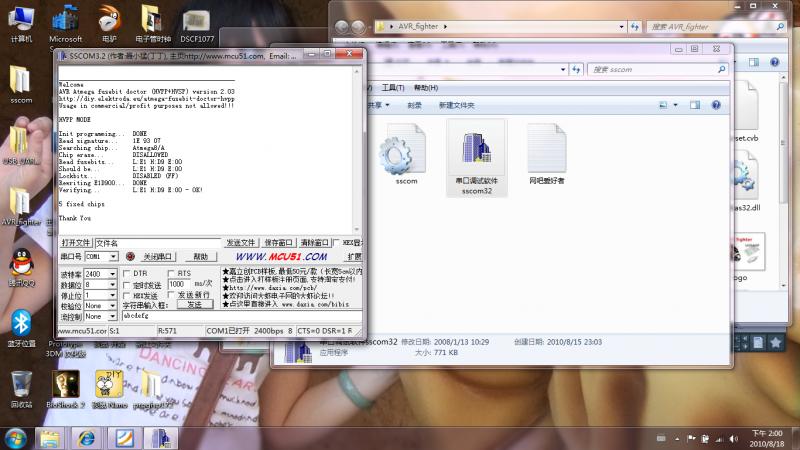Toggle the RTS checkbox
The image size is (800, 450).
pyautogui.click(x=171, y=273)
